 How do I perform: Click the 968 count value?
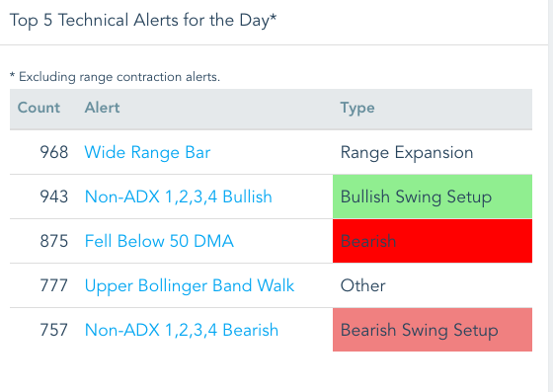pos(54,153)
